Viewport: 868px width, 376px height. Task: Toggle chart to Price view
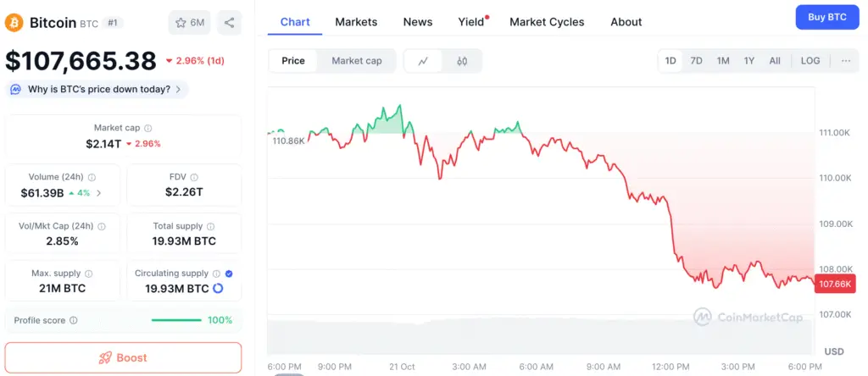coord(293,61)
